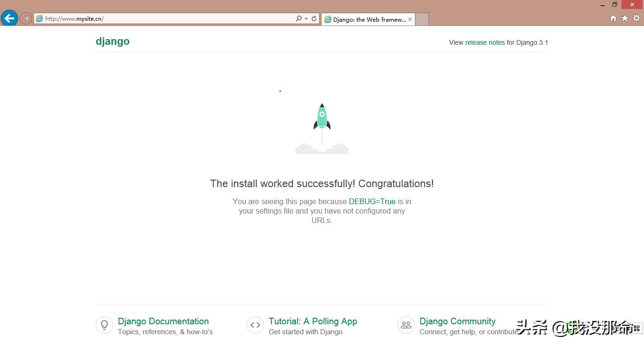644x346 pixels.
Task: Click the search magnifier in address bar
Action: coord(298,19)
